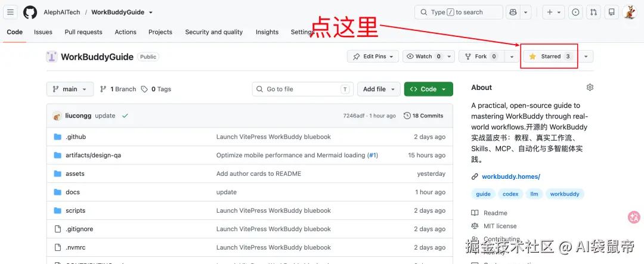
Task: Open 'Optimize mobile performance' commit message
Action: [290, 155]
